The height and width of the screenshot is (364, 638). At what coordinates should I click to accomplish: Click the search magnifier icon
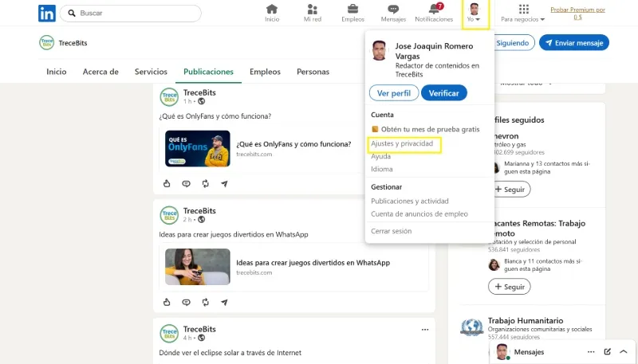coord(72,13)
